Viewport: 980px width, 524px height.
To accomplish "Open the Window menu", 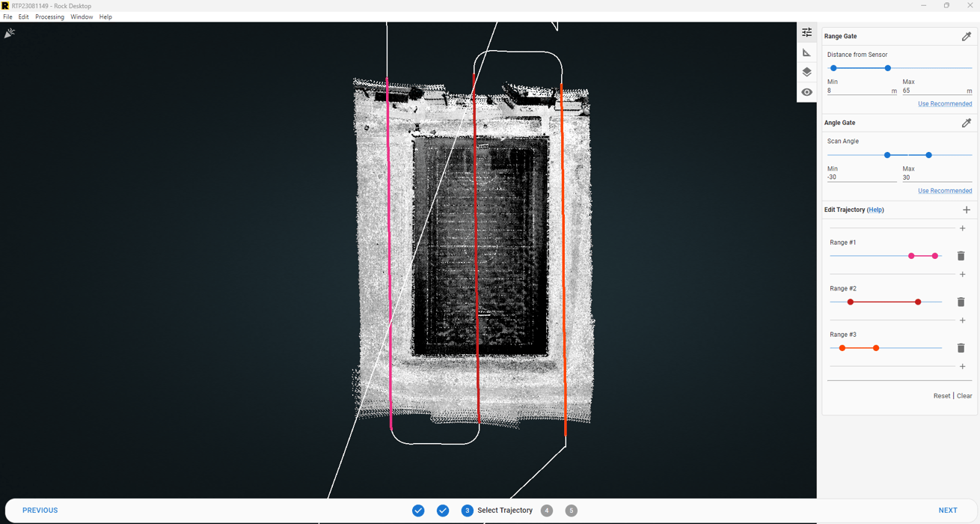I will pos(82,16).
